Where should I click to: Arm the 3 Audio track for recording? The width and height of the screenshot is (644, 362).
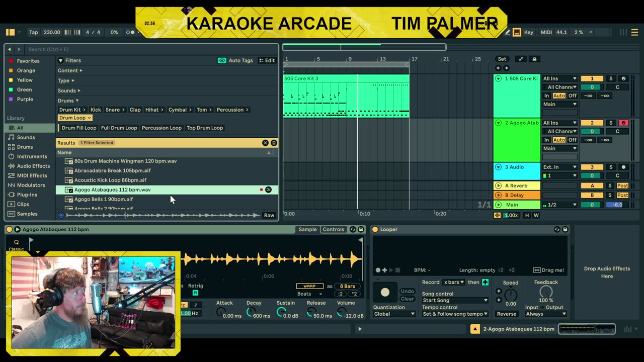(623, 167)
